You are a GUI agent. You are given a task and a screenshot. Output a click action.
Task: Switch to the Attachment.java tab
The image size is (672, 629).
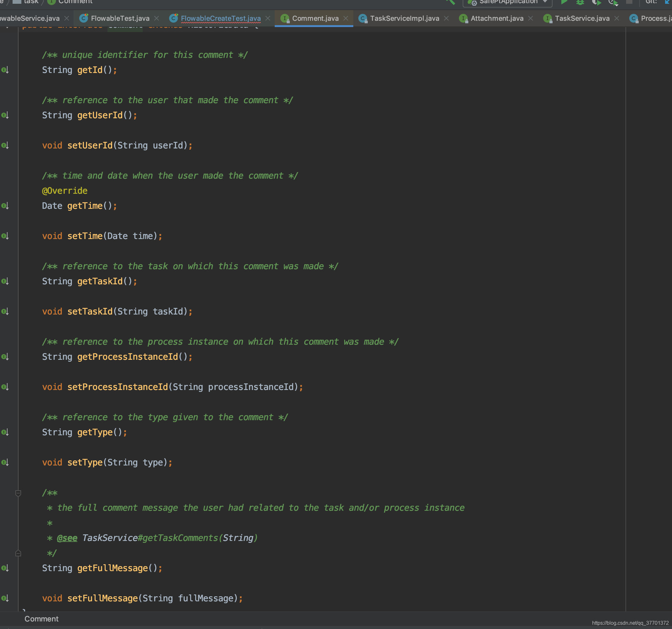(x=497, y=18)
